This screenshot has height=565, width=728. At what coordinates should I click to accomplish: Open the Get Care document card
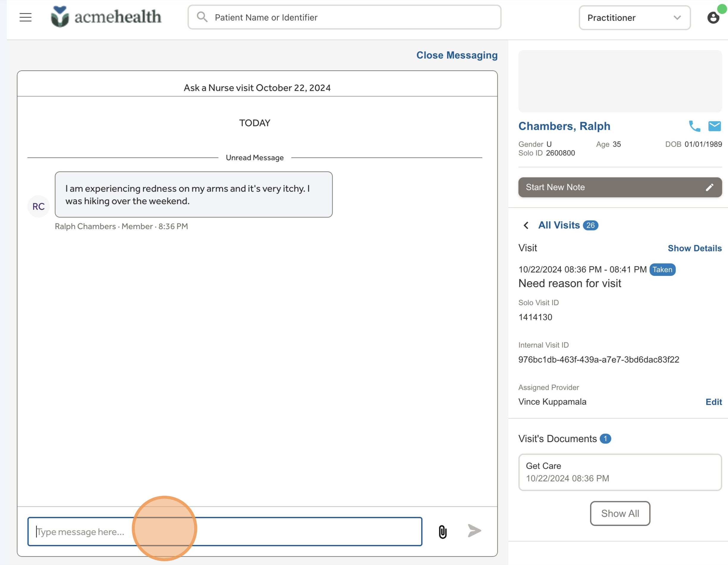click(x=620, y=472)
